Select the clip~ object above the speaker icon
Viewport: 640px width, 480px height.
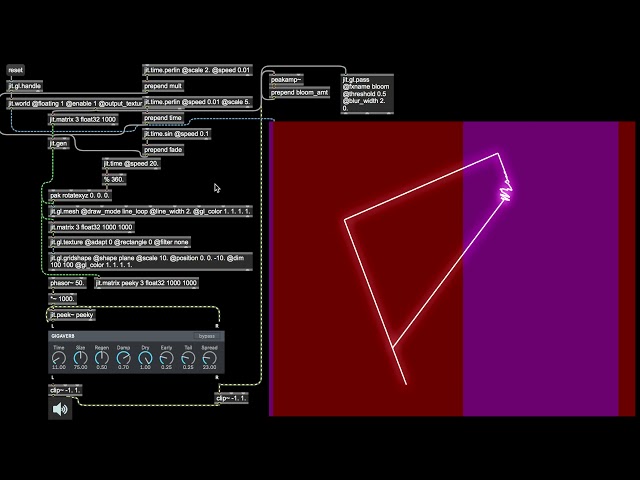tap(65, 390)
